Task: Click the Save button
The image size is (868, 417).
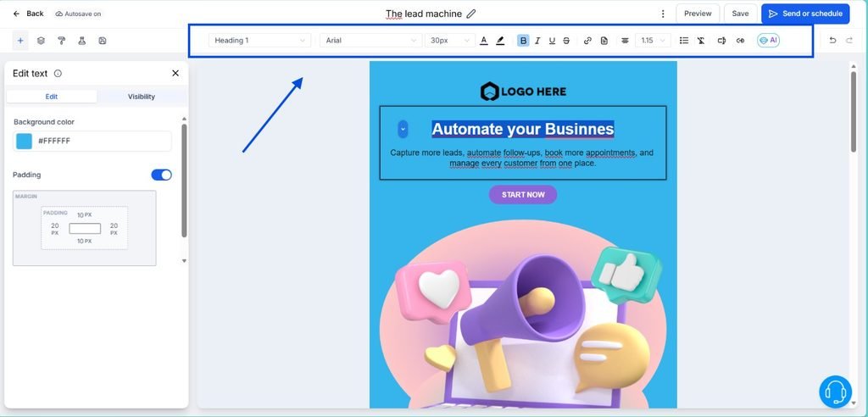Action: point(740,14)
